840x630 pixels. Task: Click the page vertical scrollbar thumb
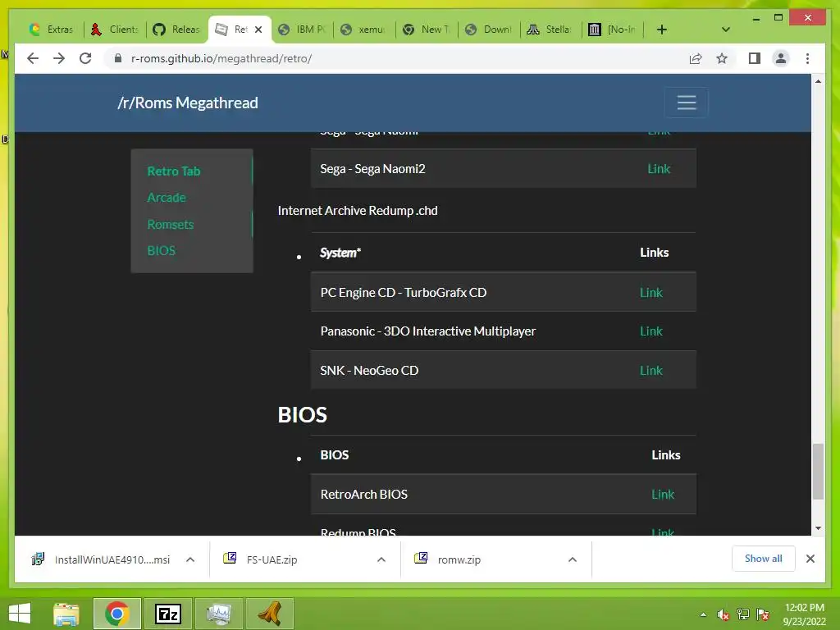tap(818, 472)
